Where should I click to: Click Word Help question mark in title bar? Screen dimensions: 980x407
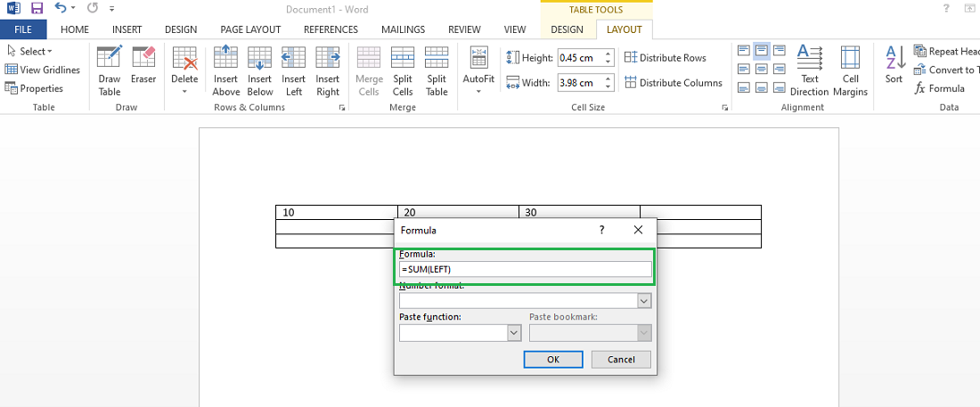coord(946,9)
